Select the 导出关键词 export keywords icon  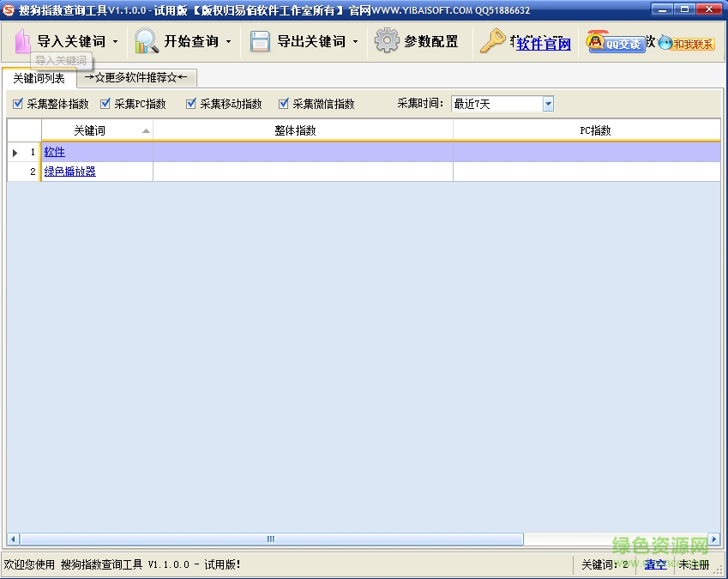260,40
